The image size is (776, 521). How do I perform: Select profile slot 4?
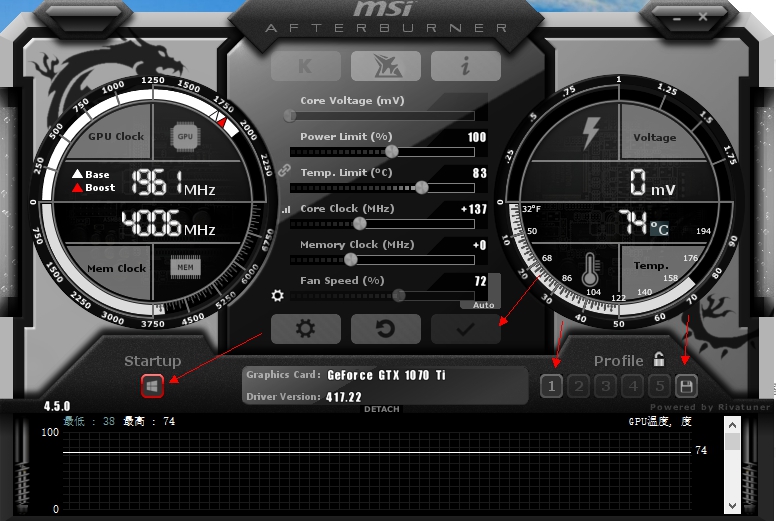pyautogui.click(x=632, y=386)
